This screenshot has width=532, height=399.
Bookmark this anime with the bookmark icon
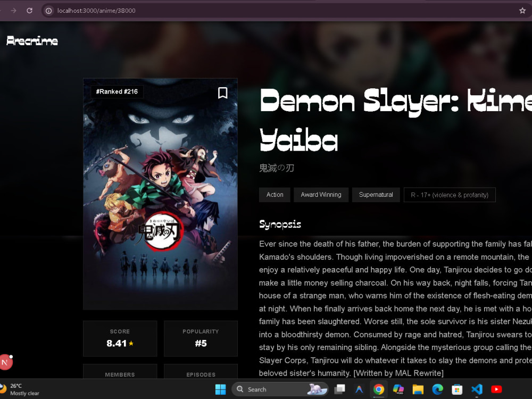(222, 93)
